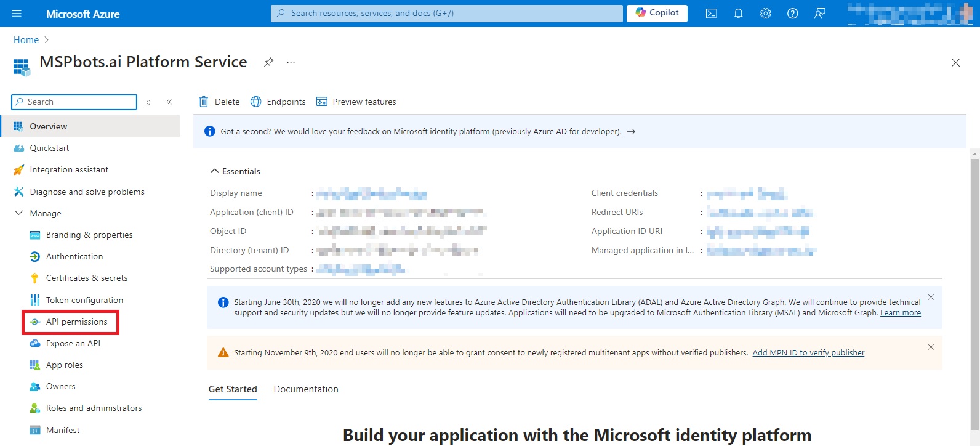The height and width of the screenshot is (446, 980).
Task: Click the Redirect URIs value link
Action: (x=760, y=213)
